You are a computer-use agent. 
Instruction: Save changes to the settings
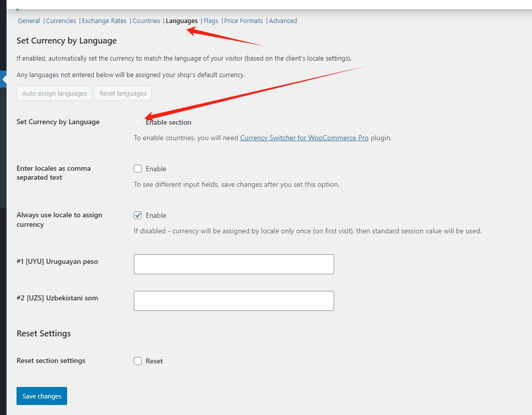(42, 396)
